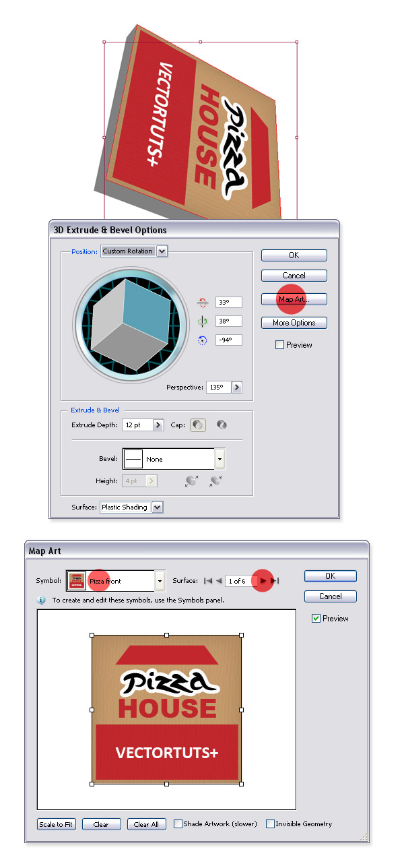The width and height of the screenshot is (404, 868).
Task: Click bottom-right handle of mapped artwork
Action: pos(242,784)
